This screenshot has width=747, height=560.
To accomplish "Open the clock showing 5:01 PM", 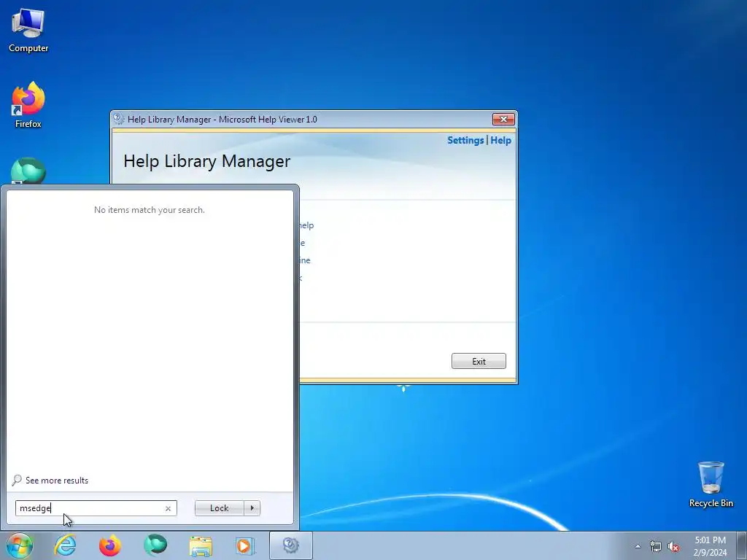I will 710,546.
